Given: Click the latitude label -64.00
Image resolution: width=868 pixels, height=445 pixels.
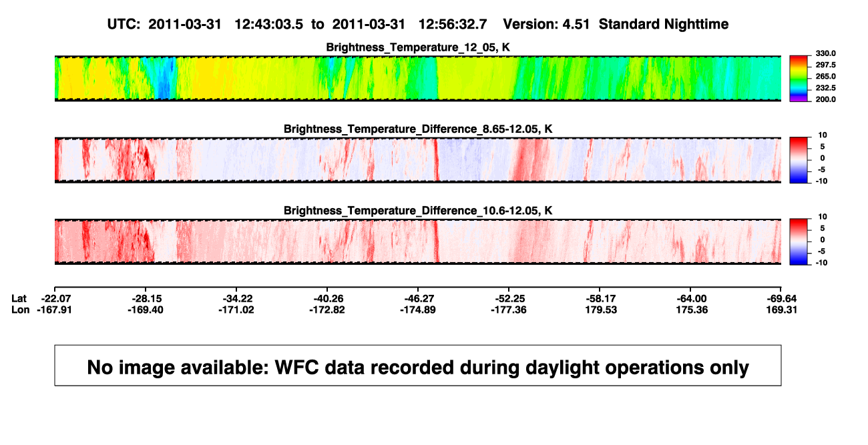Looking at the screenshot, I should coord(692,298).
